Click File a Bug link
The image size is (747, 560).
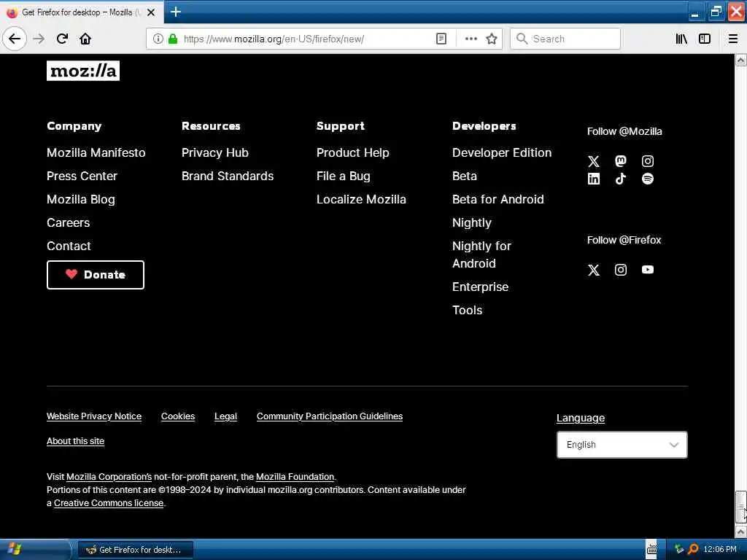pyautogui.click(x=344, y=176)
